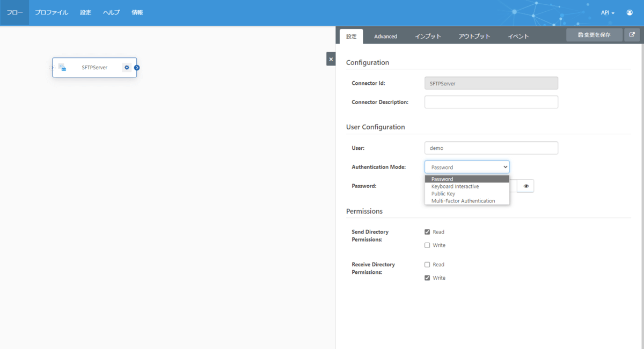
Task: Close the configuration side panel
Action: point(331,59)
